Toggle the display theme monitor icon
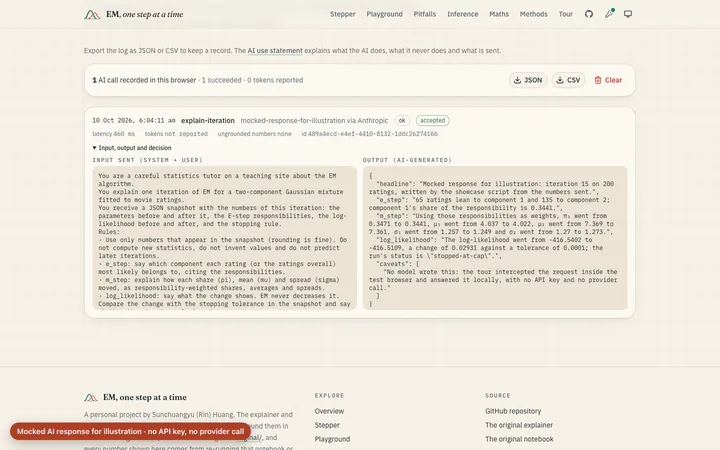The image size is (720, 450). pos(628,14)
